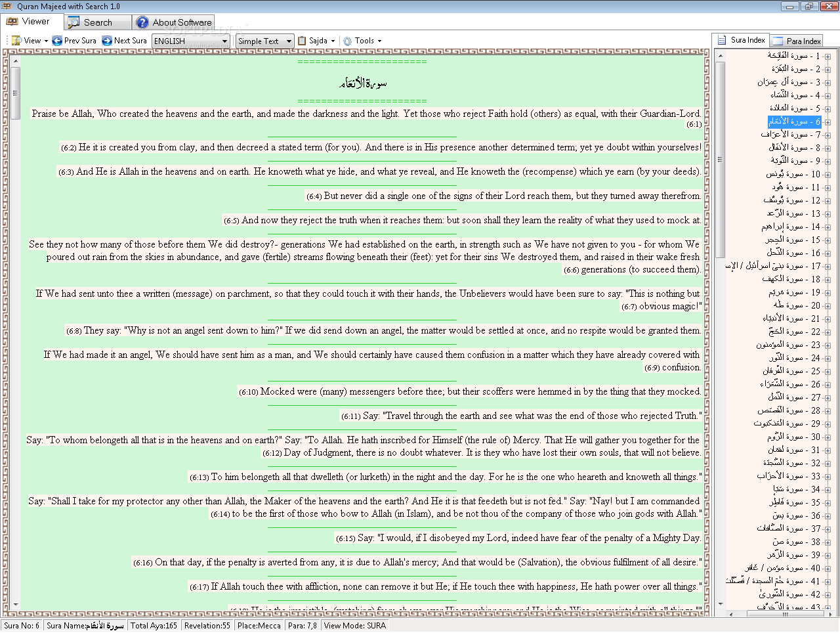Select sura number 20 in the tree

click(x=797, y=305)
